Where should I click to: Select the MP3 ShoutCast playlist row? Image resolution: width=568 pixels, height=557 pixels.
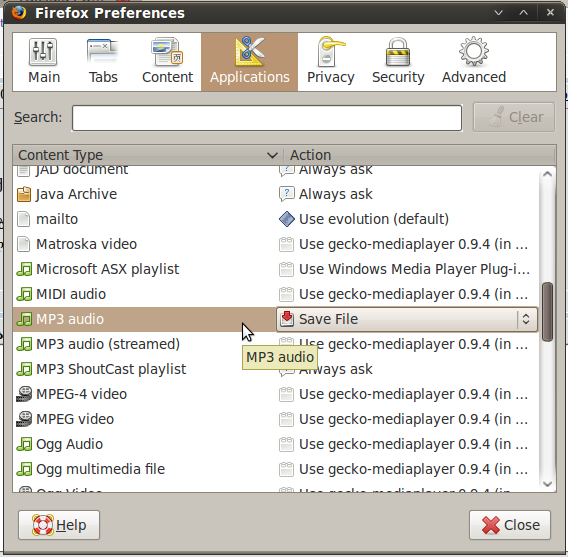[276, 369]
